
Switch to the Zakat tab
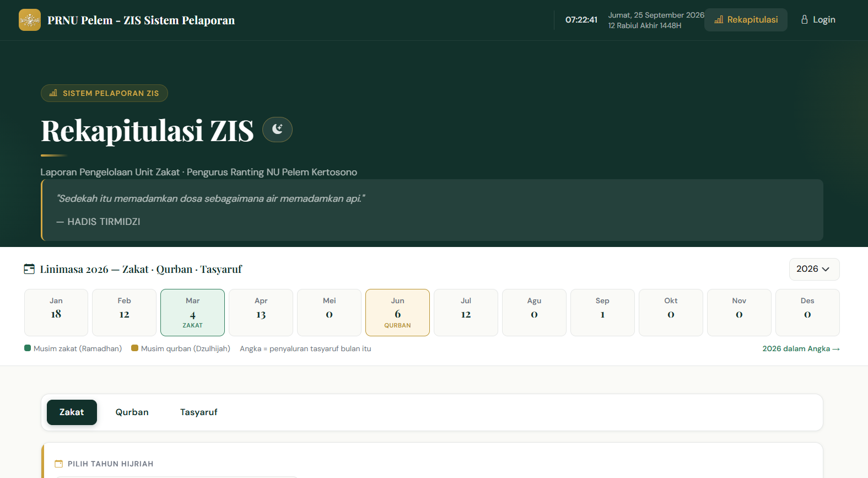click(72, 412)
